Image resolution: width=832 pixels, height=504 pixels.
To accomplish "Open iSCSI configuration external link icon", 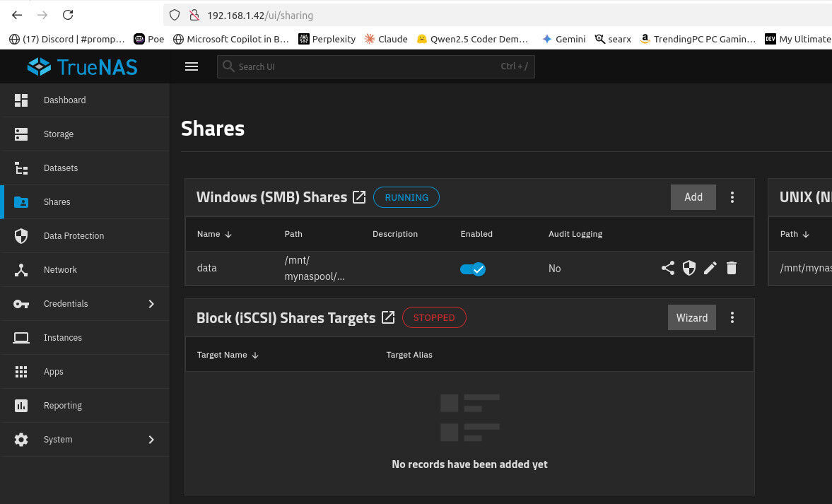I will point(388,317).
